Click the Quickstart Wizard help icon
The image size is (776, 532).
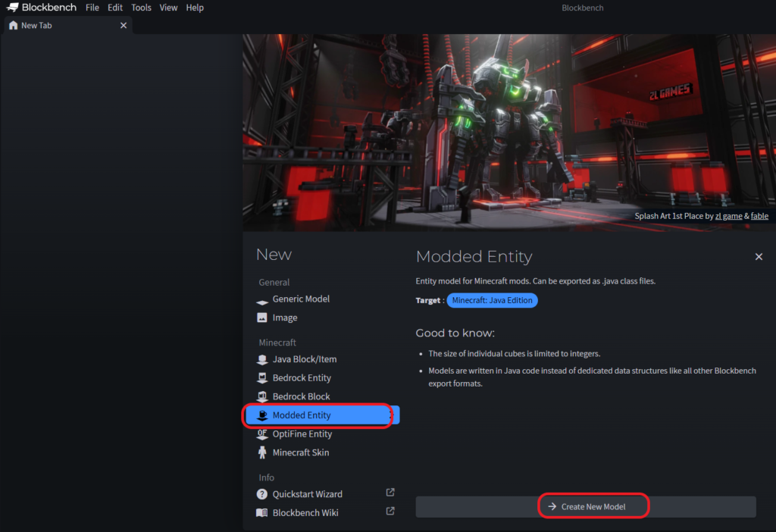point(262,494)
